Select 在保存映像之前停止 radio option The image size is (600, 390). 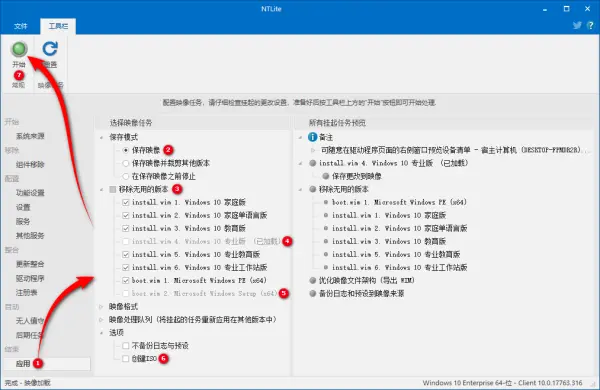tap(126, 176)
